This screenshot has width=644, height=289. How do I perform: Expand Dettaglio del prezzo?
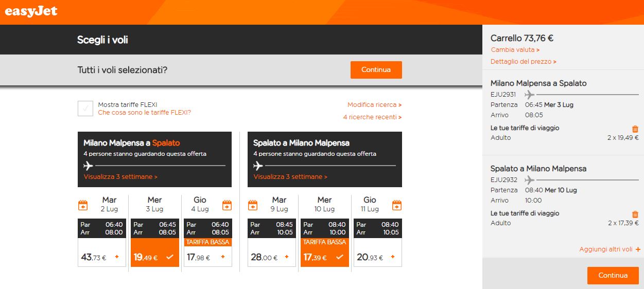pyautogui.click(x=524, y=61)
